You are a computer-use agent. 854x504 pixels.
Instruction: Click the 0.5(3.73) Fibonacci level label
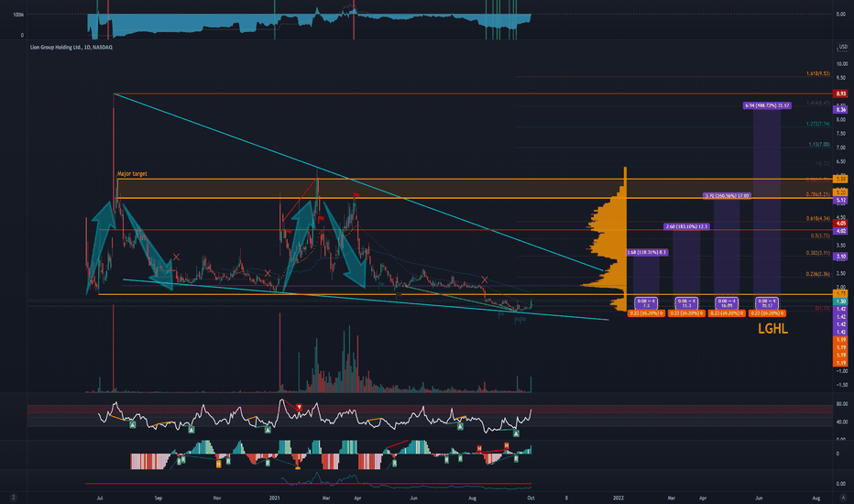(820, 236)
